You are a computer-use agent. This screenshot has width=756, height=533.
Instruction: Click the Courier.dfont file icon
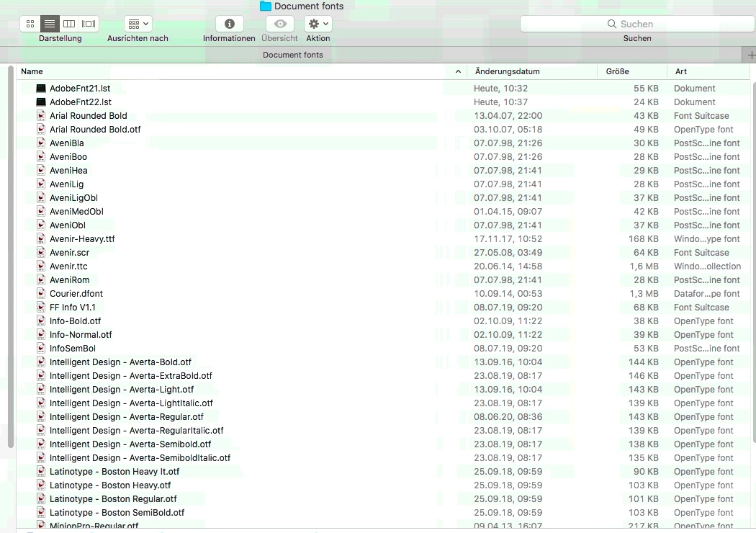tap(41, 293)
